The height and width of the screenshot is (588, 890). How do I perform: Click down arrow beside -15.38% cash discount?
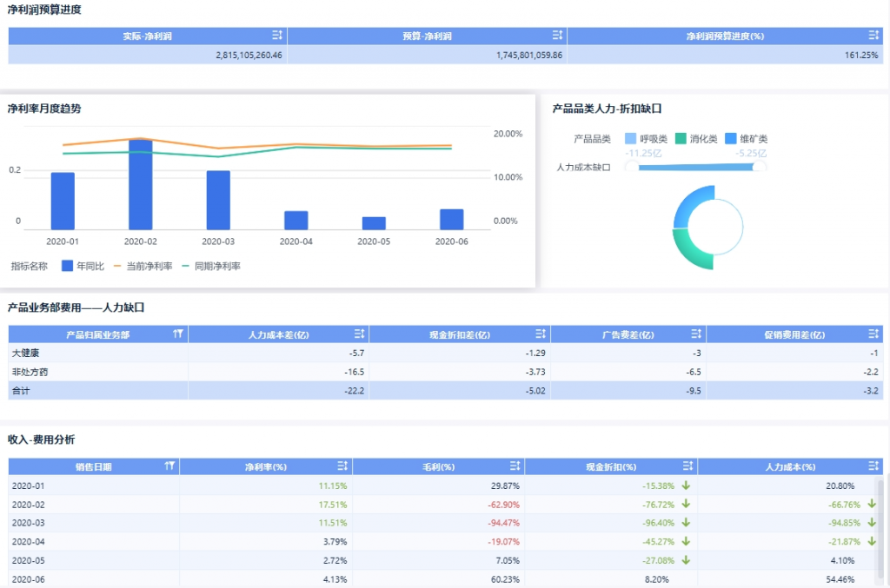[686, 486]
